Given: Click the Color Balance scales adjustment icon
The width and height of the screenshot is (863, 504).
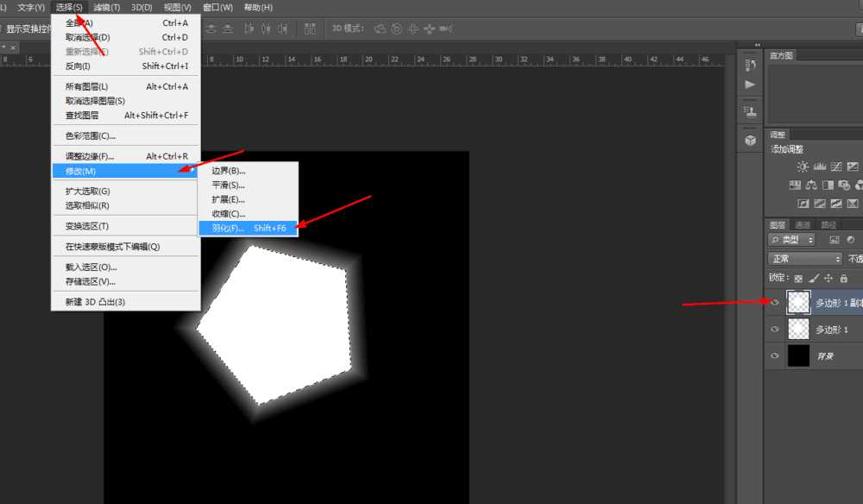Looking at the screenshot, I should [x=811, y=185].
